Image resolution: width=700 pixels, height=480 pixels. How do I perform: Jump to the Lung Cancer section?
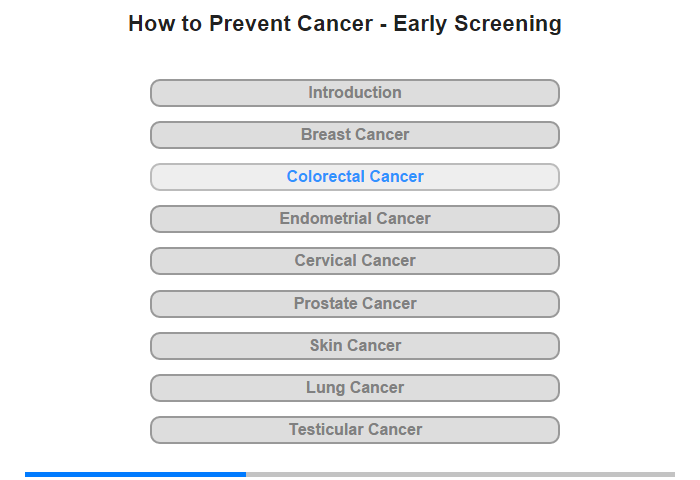click(x=355, y=388)
